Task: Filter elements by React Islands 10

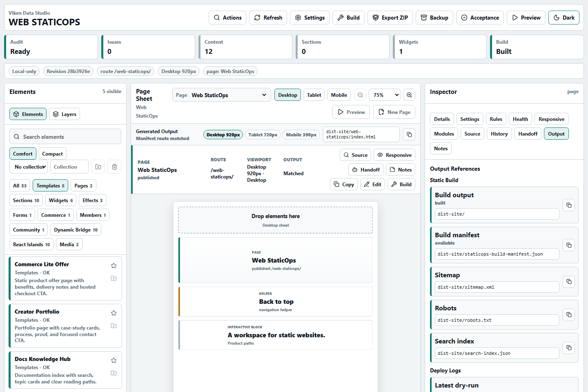Action: [x=31, y=245]
